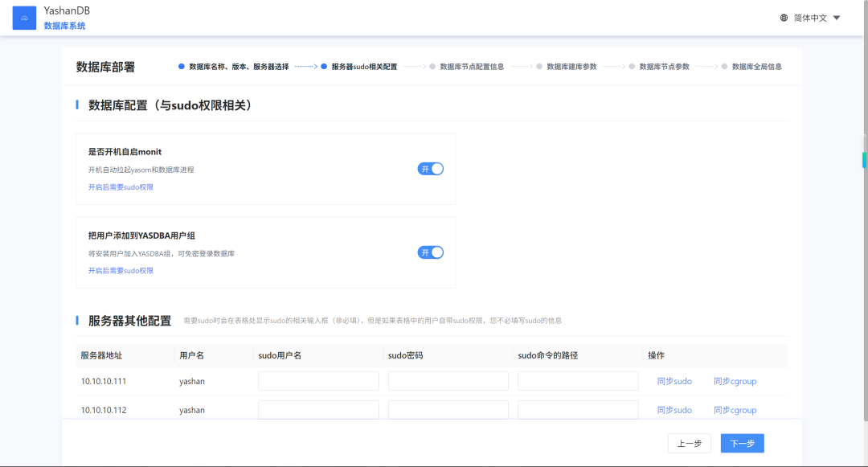Jump to the 数据库建库参数 step
Viewport: 868px width, 467px height.
[x=572, y=67]
